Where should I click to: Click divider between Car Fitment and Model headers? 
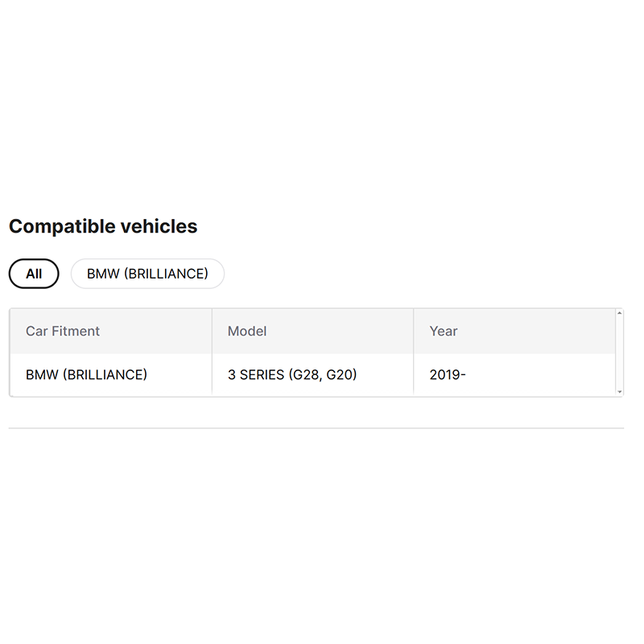[x=212, y=331]
